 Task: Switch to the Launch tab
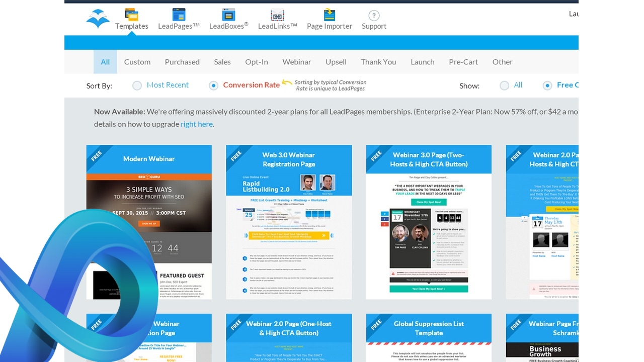tap(423, 62)
